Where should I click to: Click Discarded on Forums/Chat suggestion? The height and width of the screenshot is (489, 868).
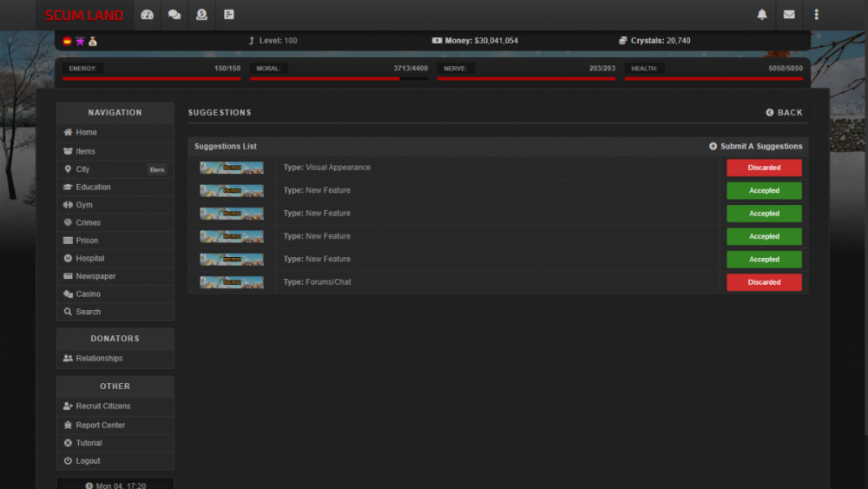pyautogui.click(x=764, y=282)
